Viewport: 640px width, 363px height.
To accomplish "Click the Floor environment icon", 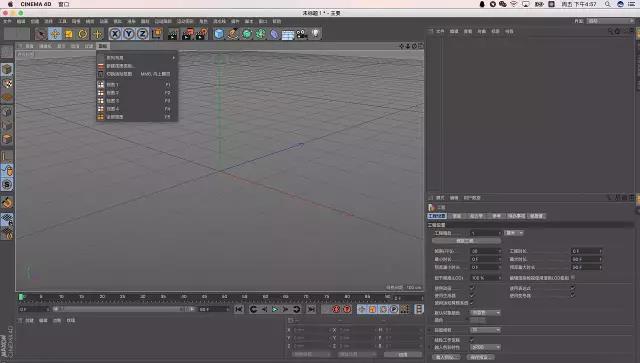I will click(x=288, y=35).
